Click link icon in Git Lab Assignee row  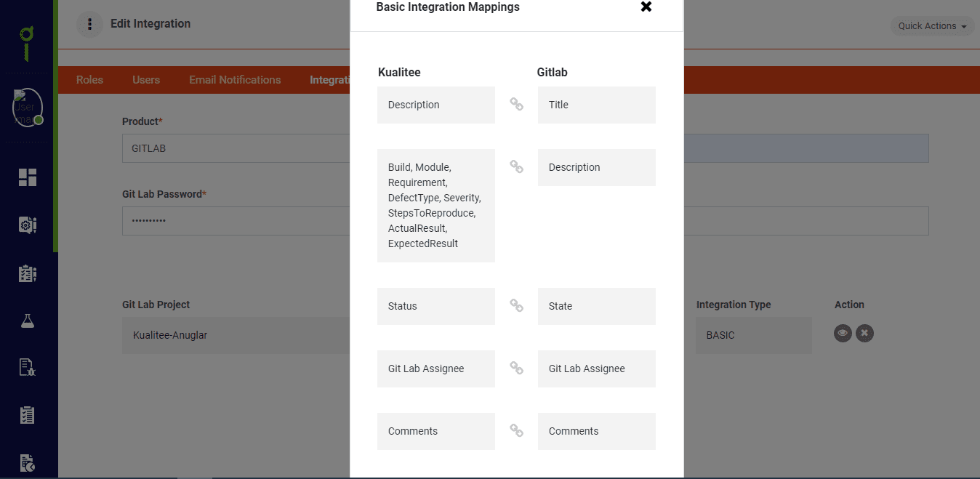(516, 369)
